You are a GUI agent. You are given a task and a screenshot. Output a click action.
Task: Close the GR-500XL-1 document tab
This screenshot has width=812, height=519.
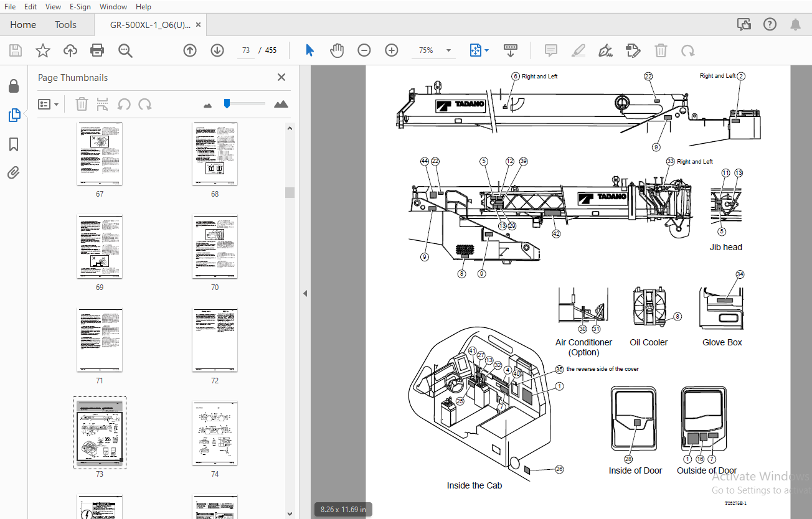[x=199, y=25]
